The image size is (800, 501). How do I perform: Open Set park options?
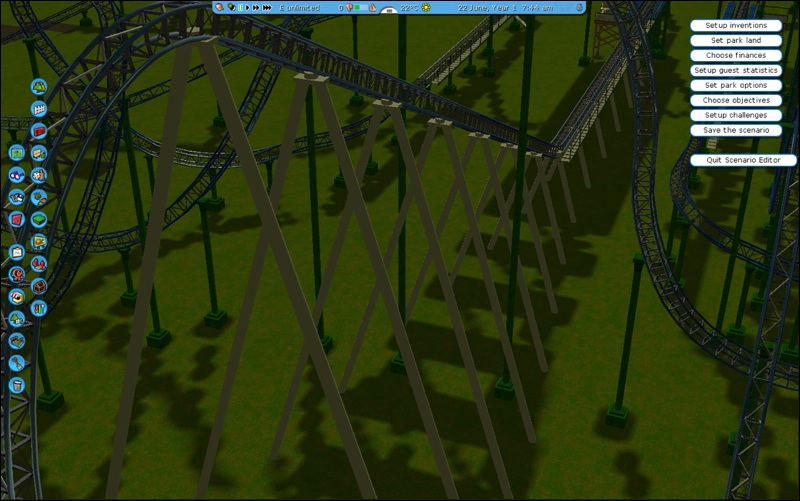pyautogui.click(x=736, y=85)
